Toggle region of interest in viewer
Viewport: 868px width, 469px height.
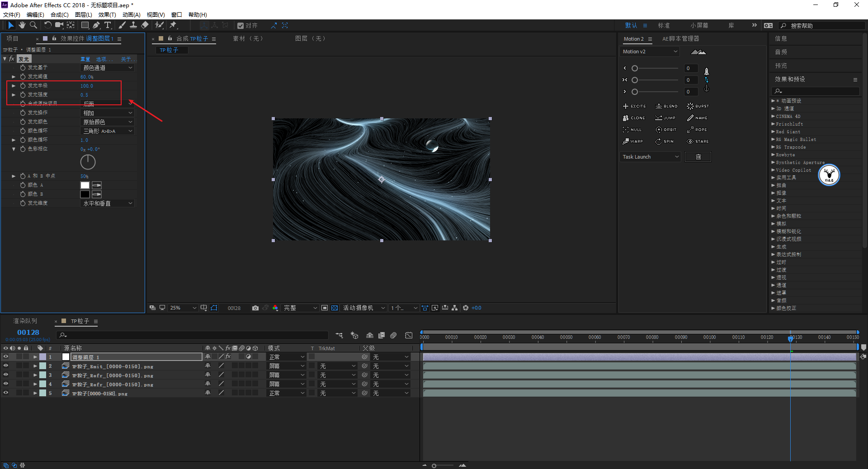coord(325,308)
